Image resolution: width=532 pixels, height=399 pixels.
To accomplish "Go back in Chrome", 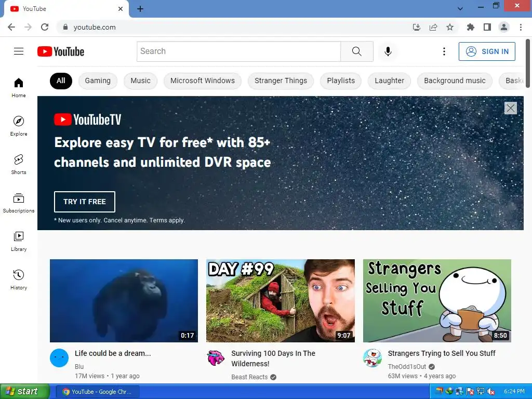I will click(11, 27).
